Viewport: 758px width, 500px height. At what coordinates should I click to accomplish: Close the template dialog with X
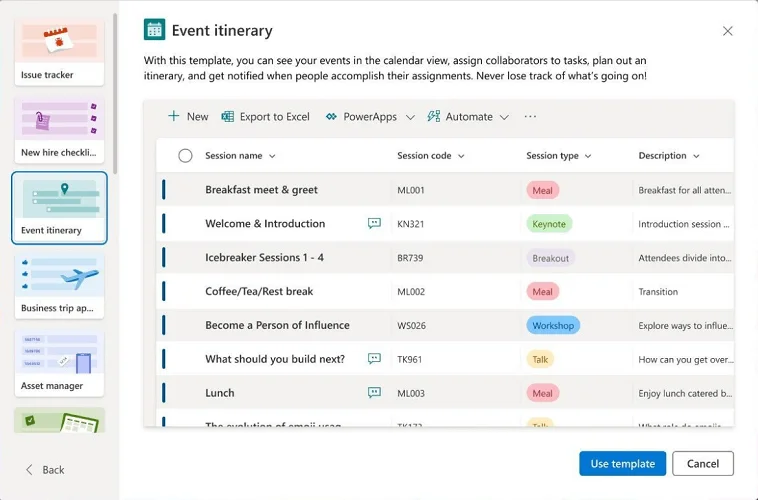click(728, 31)
